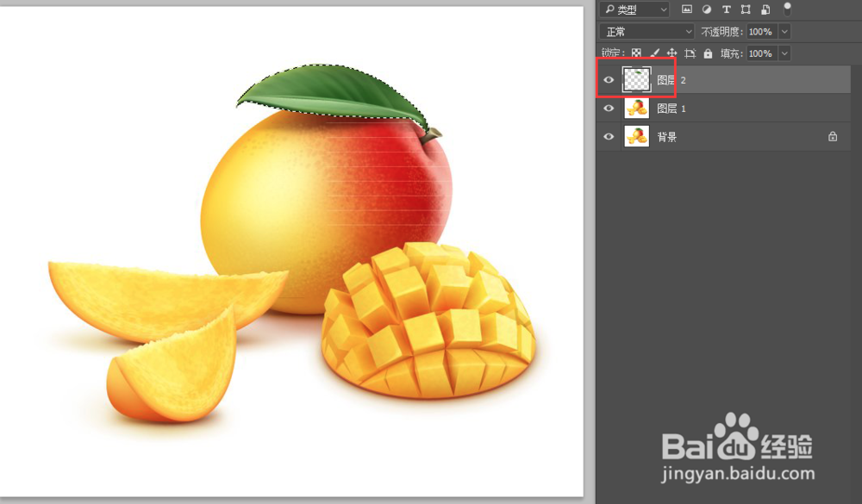Open the 正常 blend mode dropdown
Screen dimensions: 862x504
coord(647,32)
